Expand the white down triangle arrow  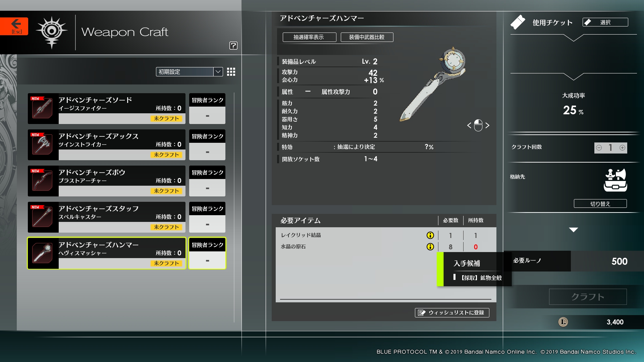[x=574, y=230]
